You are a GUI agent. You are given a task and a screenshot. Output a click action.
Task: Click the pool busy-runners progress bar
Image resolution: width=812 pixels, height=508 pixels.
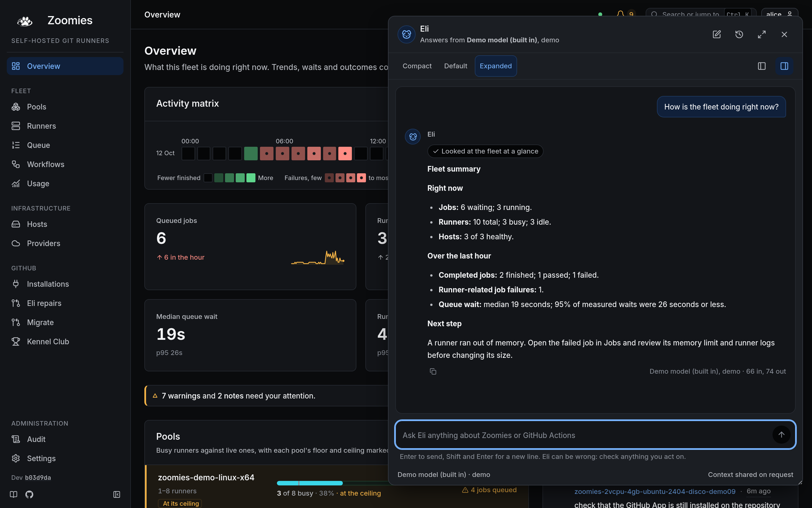tap(333, 483)
